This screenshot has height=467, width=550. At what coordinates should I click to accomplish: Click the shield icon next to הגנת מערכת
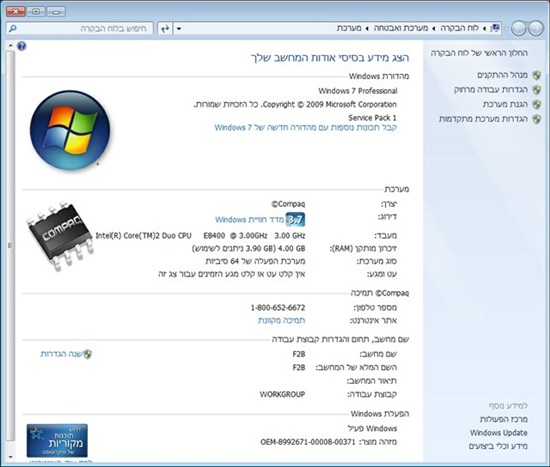coord(537,104)
